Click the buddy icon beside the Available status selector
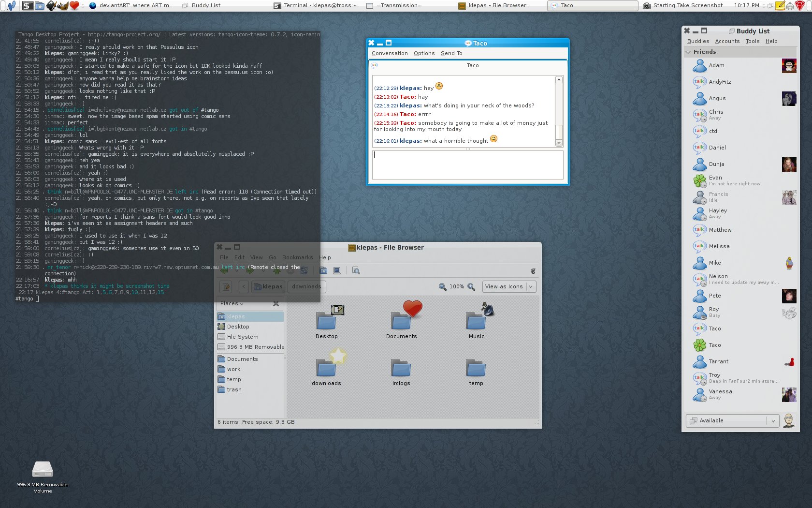The width and height of the screenshot is (812, 508). pyautogui.click(x=789, y=420)
